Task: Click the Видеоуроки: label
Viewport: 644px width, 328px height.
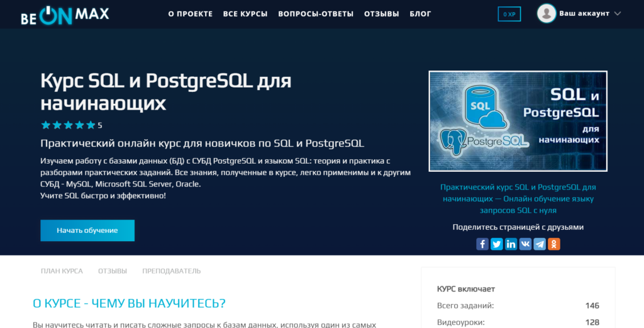Action: (461, 322)
